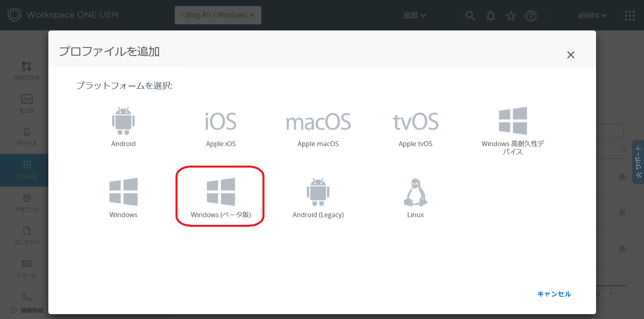Click the Workspace ONE UEM logo
This screenshot has width=644, height=319.
(63, 15)
